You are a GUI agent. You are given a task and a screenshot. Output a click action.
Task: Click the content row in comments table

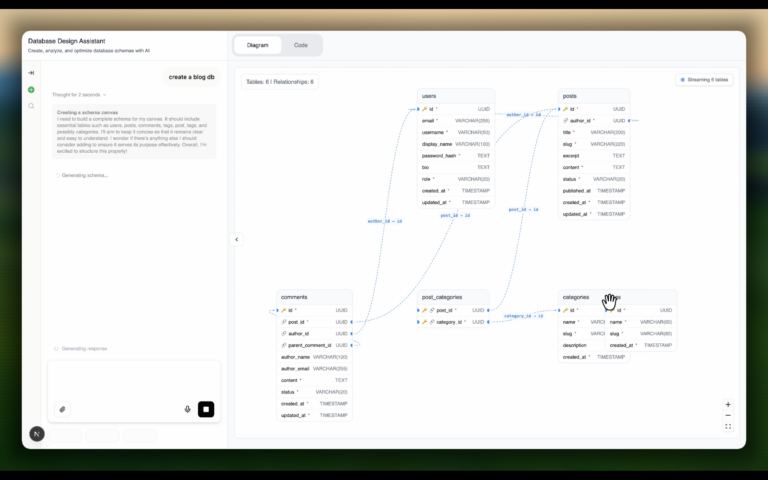tap(314, 380)
